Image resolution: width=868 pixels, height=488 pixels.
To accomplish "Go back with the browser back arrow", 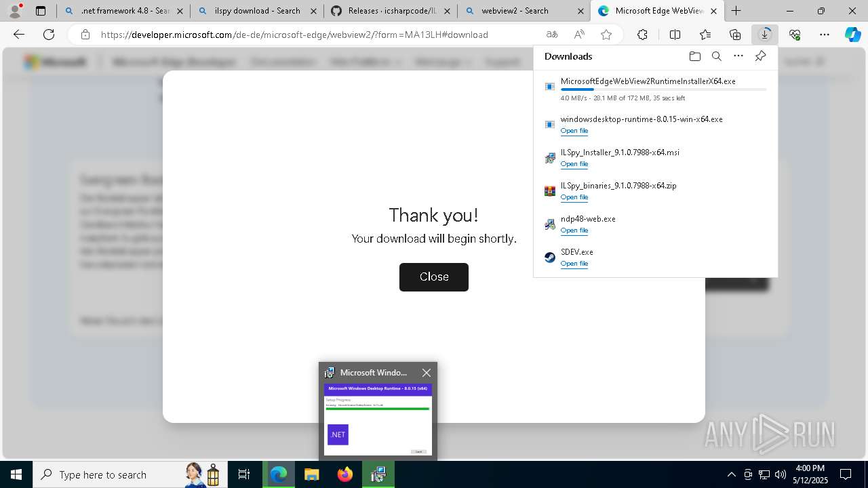I will coord(19,35).
